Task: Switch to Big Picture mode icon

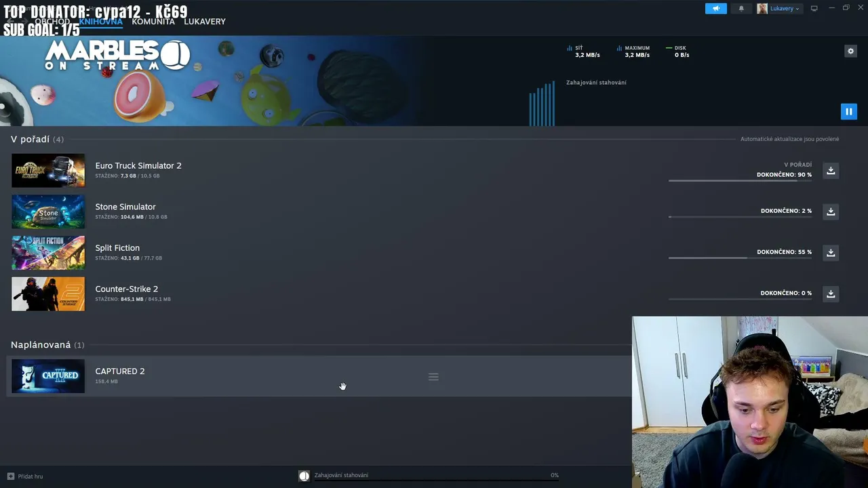Action: [x=814, y=8]
